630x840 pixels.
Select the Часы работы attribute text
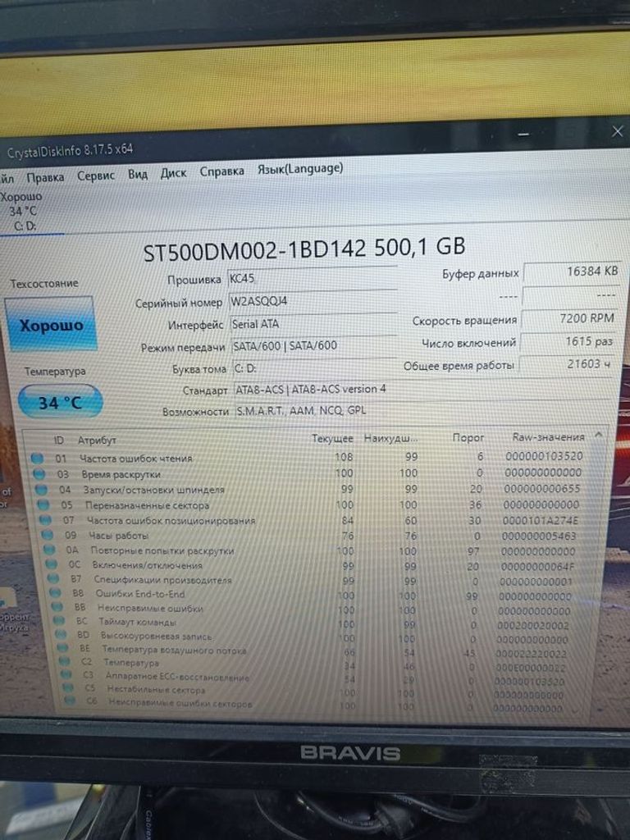(118, 535)
